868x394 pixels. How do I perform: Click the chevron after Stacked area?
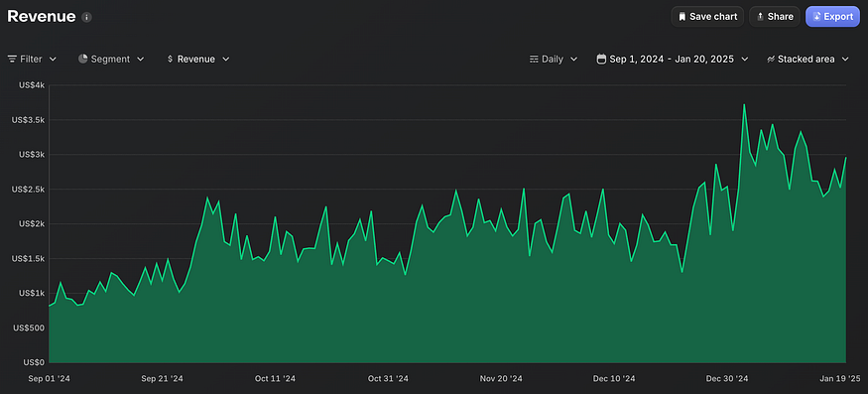(x=845, y=59)
